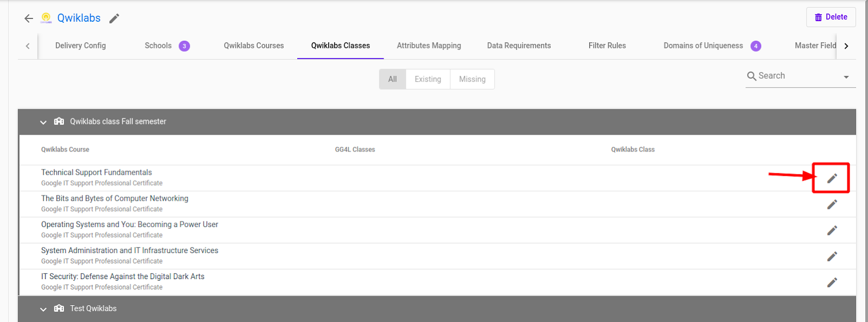868x322 pixels.
Task: Click the Schools count badge 3
Action: [184, 46]
